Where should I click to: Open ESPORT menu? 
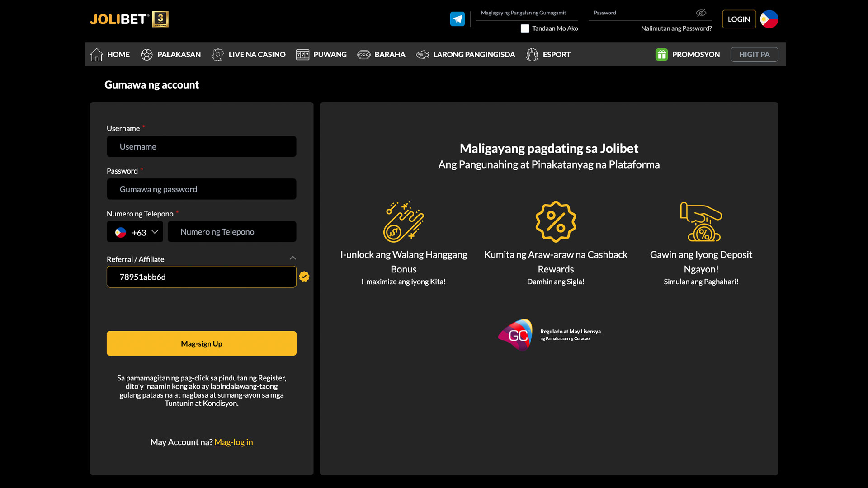click(548, 55)
